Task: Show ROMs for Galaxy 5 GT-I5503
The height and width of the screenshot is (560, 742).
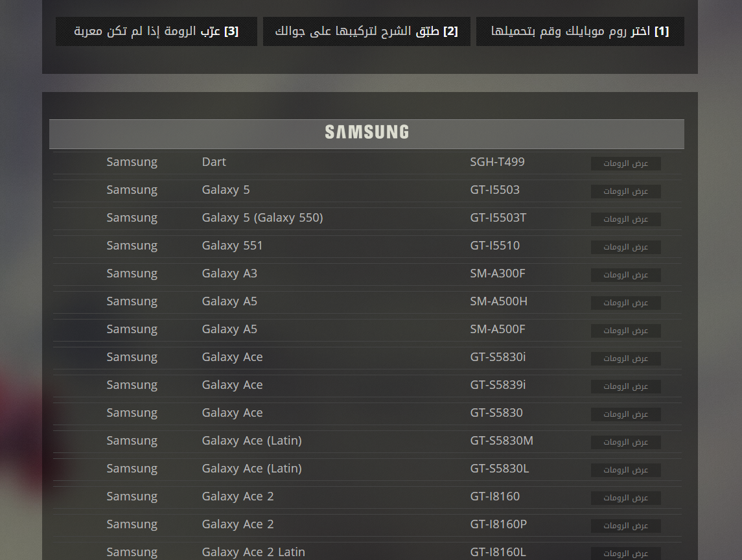Action: (625, 191)
